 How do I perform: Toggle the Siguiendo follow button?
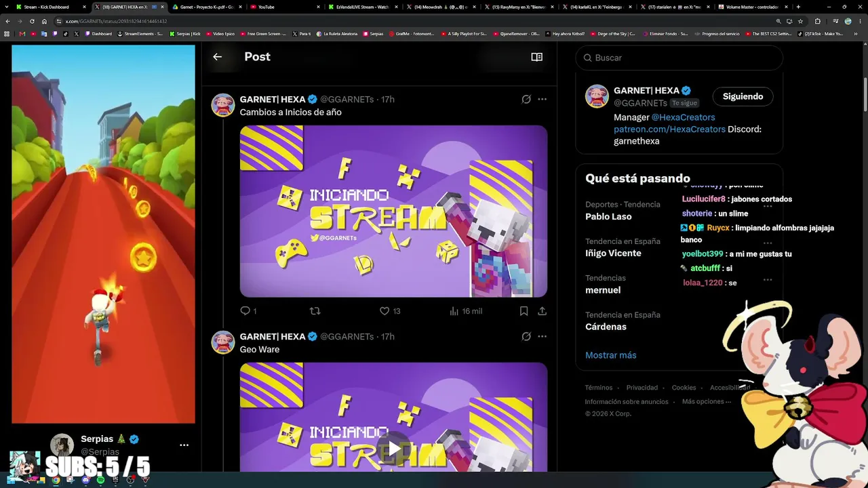(x=743, y=96)
